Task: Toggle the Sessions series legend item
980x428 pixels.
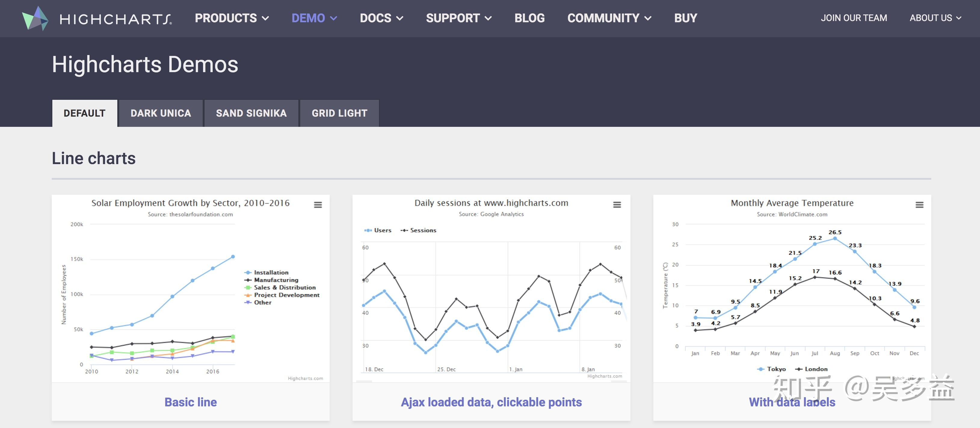Action: coord(418,230)
